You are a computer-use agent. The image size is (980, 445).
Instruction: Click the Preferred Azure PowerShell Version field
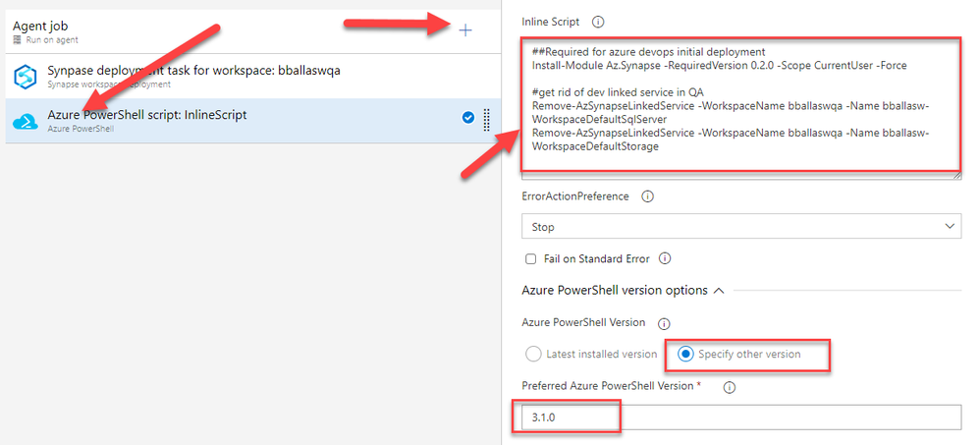[741, 417]
